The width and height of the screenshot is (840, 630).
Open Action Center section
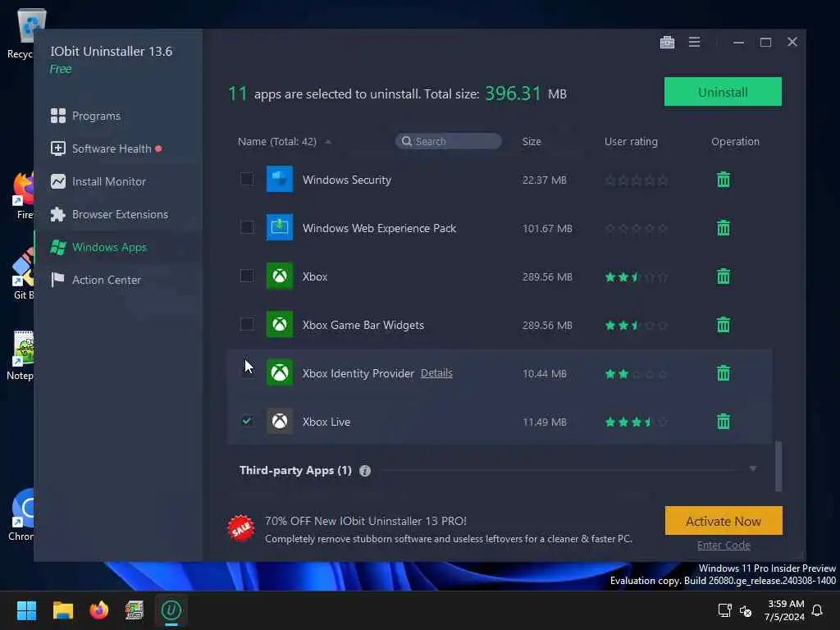95,280
